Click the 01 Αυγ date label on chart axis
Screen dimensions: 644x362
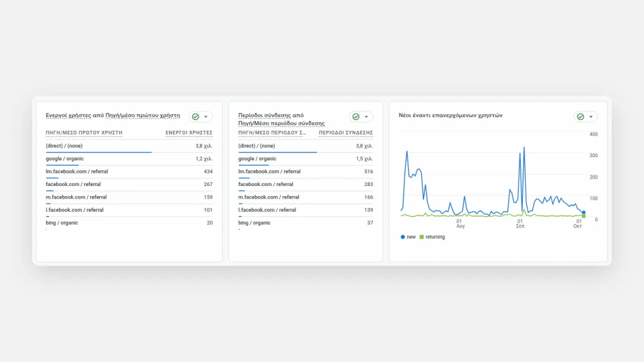(460, 224)
